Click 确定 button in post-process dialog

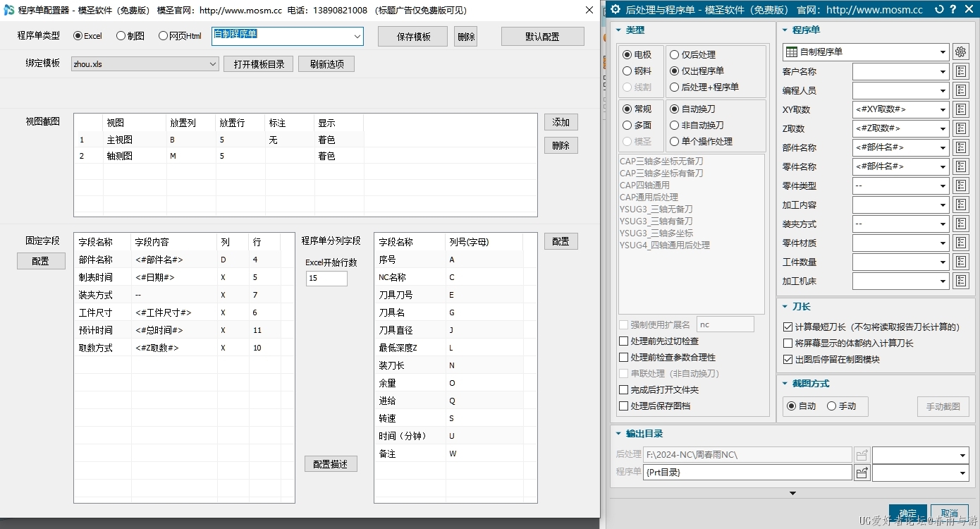pos(908,513)
